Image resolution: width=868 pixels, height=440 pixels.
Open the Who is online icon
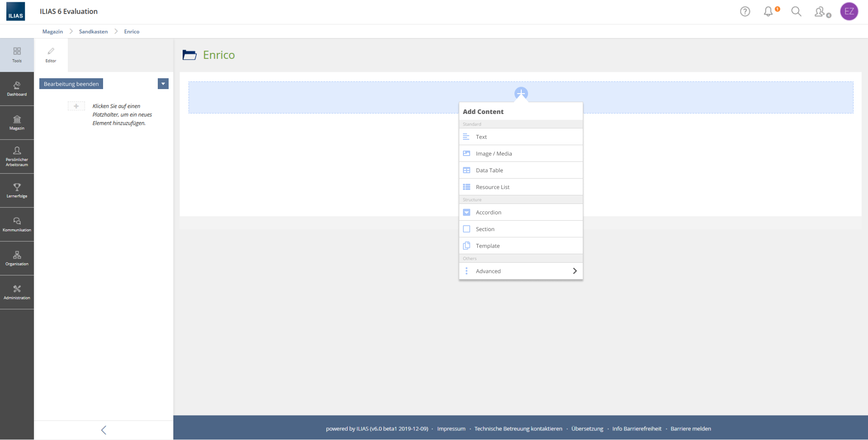(x=821, y=12)
